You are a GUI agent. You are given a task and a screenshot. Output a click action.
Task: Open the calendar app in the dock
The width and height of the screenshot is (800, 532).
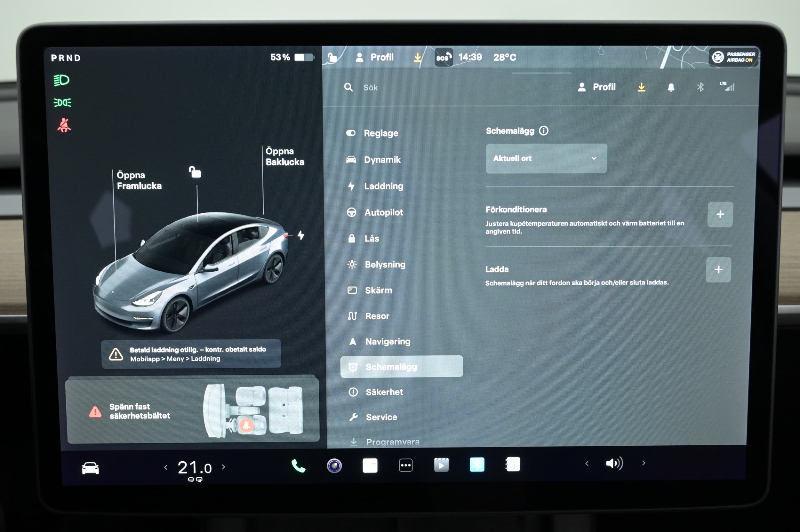click(x=370, y=465)
